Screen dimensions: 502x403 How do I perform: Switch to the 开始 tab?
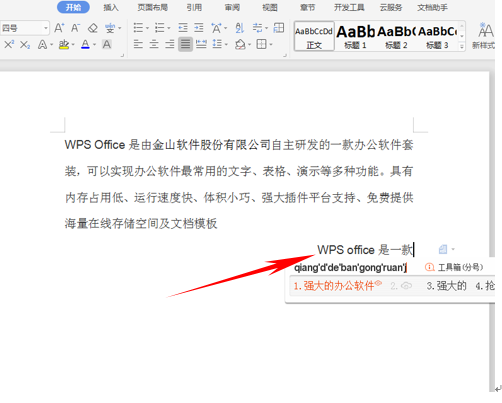click(x=73, y=7)
